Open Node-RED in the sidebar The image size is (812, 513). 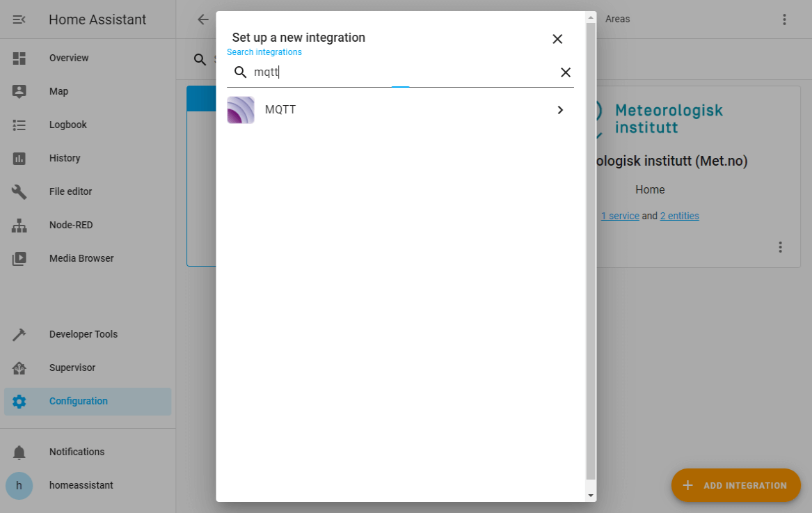70,225
